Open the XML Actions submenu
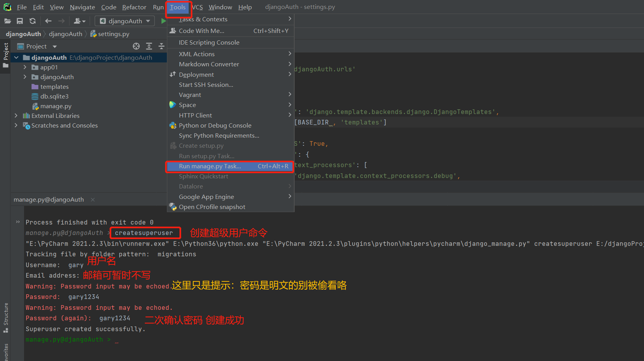644x361 pixels. (231, 54)
